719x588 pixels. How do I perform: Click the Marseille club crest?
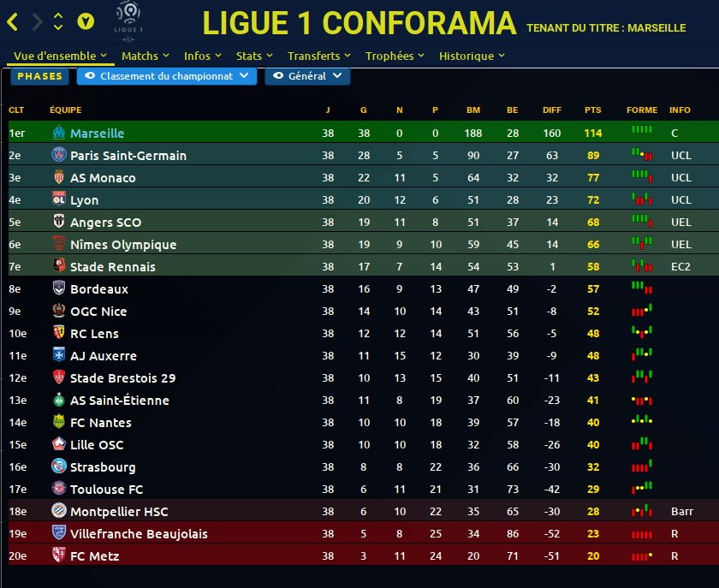(x=59, y=133)
